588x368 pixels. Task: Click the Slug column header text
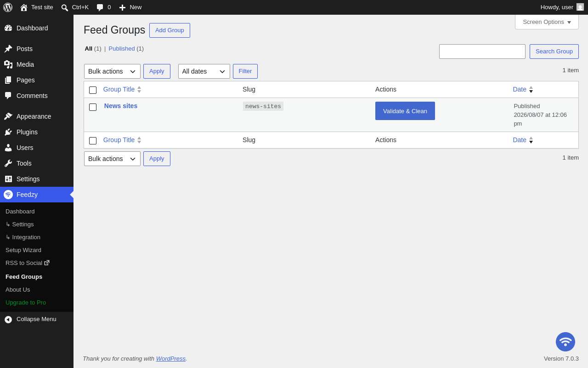pos(249,89)
